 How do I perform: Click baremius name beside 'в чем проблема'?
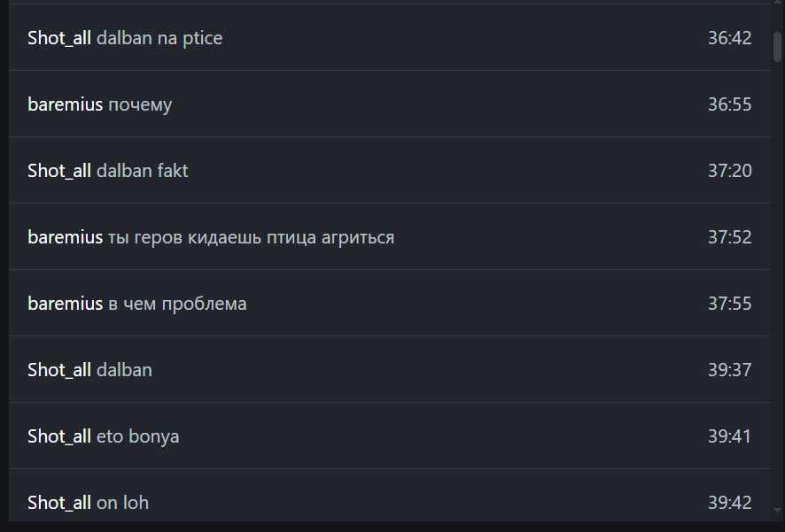[65, 304]
